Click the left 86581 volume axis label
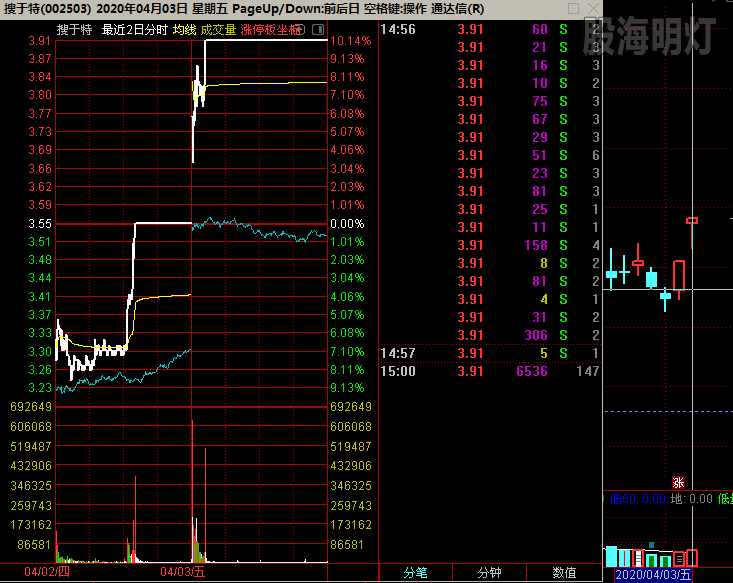Image resolution: width=733 pixels, height=583 pixels. (34, 545)
